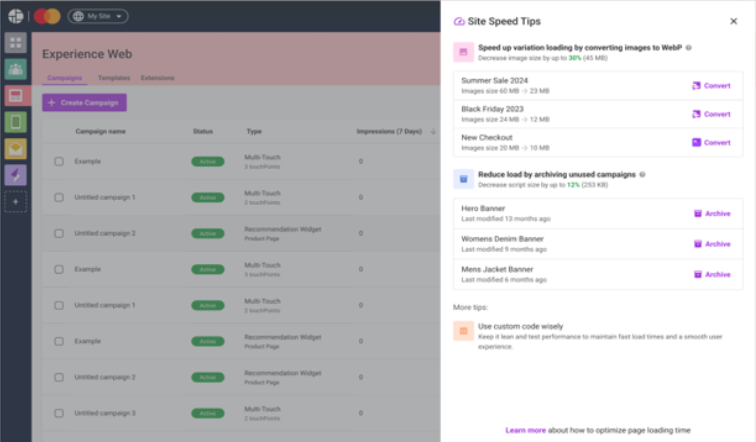Screen dimensions: 756x442
Task: Click the Campaign name column header
Action: pyautogui.click(x=100, y=131)
